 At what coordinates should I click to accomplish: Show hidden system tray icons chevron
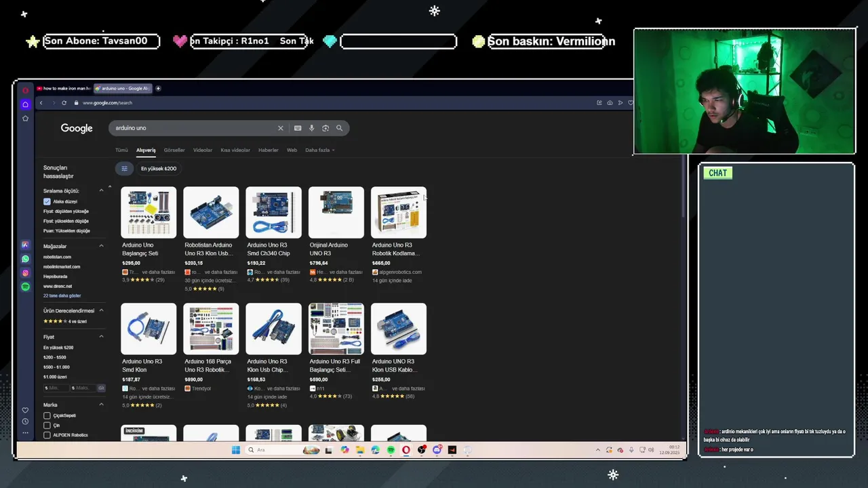(x=598, y=450)
